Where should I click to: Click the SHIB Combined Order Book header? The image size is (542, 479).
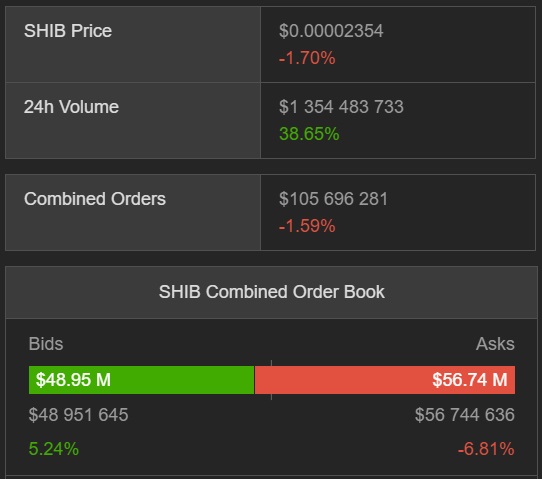point(271,292)
